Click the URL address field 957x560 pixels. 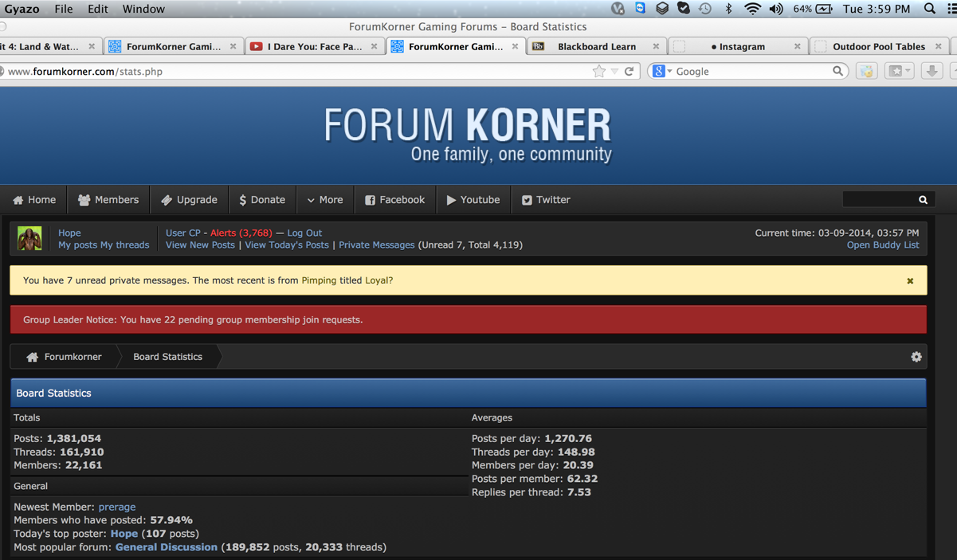click(295, 71)
